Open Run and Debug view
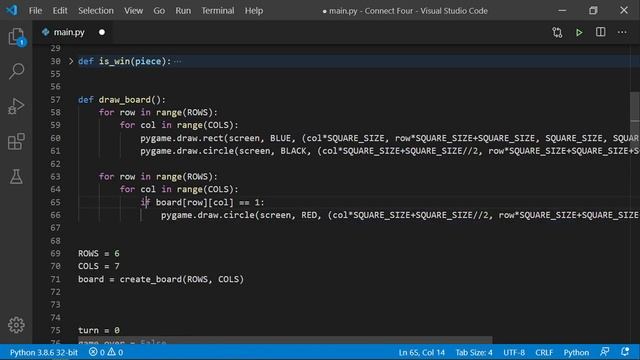640x360 pixels. click(x=16, y=106)
